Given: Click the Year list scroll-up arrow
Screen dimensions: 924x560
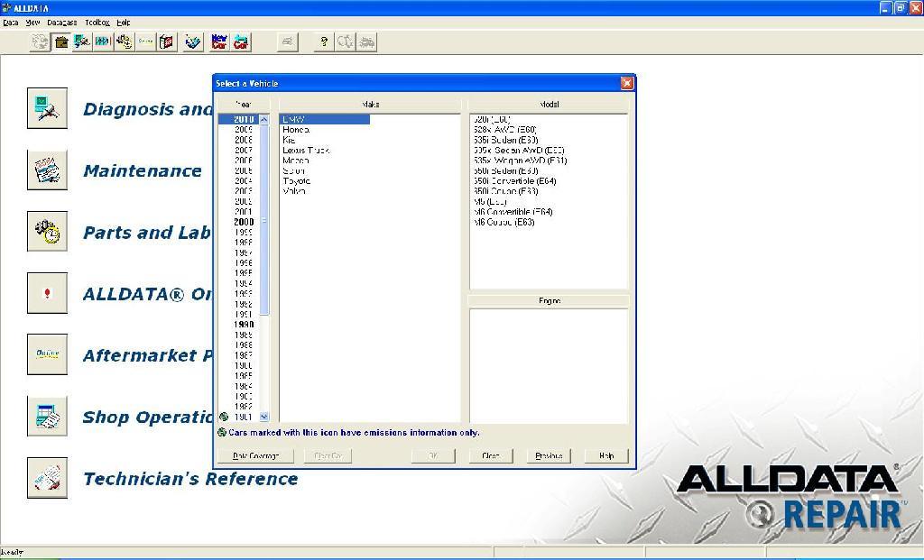Looking at the screenshot, I should pyautogui.click(x=264, y=120).
